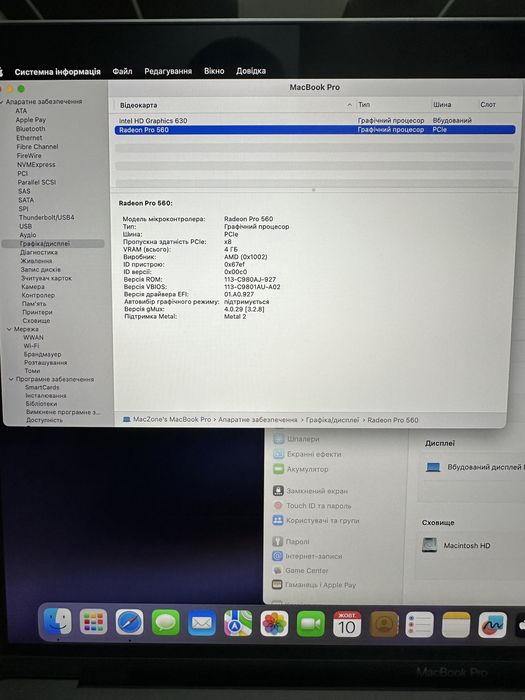525x700 pixels.
Task: Select Камера in sidebar
Action: (x=33, y=287)
